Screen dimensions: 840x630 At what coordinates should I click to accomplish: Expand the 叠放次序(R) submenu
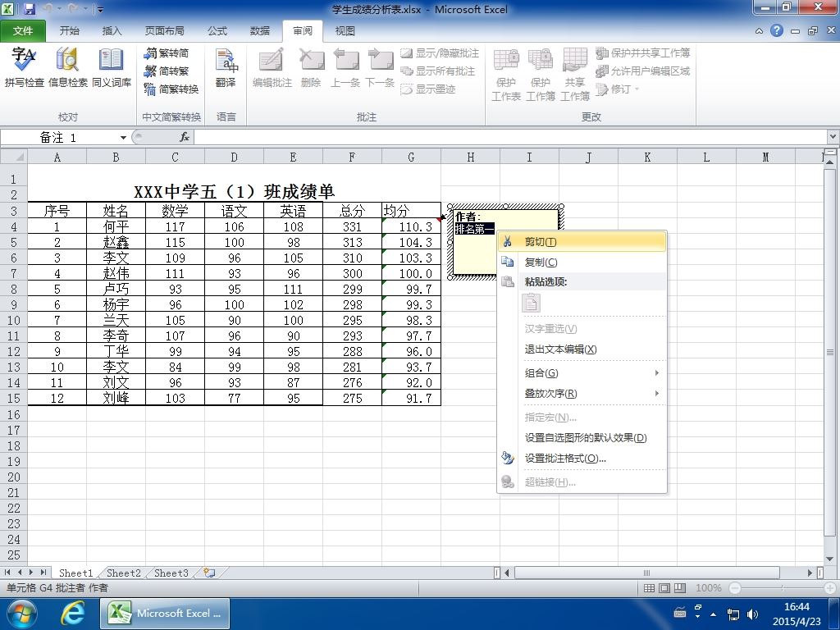(582, 393)
